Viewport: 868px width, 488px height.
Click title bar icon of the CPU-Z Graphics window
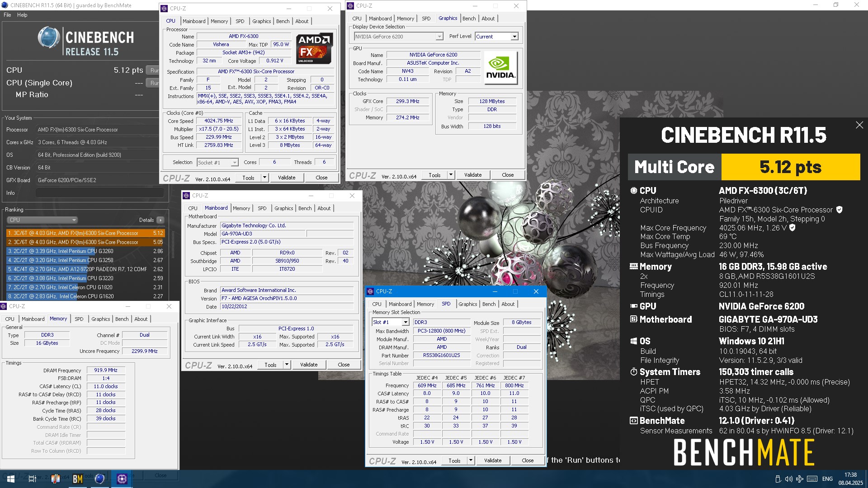(x=351, y=6)
